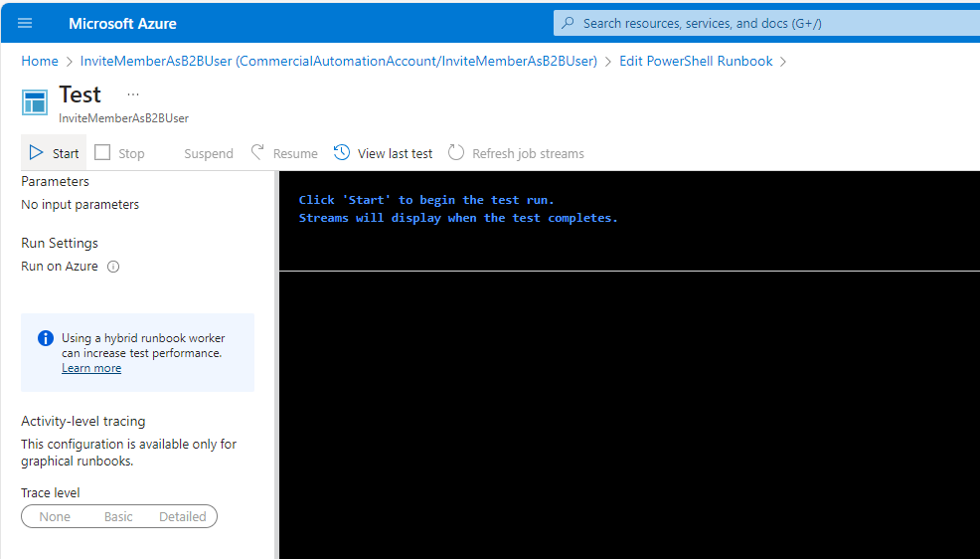Click the breadcrumb chevron after Edit PowerShell Runbook
The image size is (980, 559).
783,62
